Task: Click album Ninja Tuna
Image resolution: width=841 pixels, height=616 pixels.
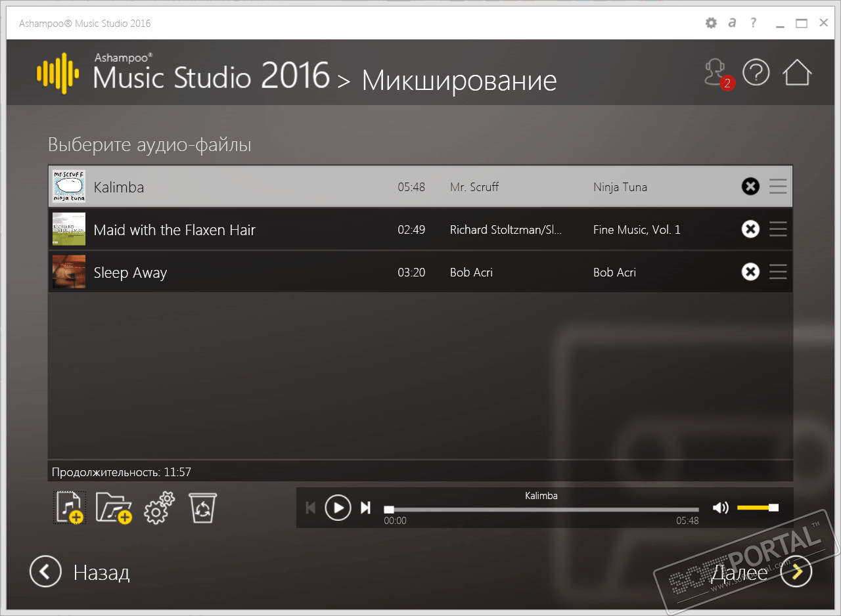Action: pos(620,187)
